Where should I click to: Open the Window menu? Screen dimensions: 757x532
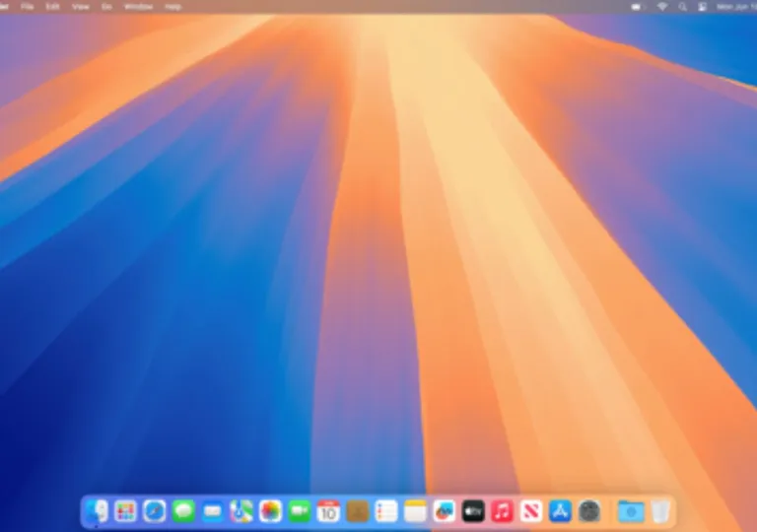[x=139, y=7]
